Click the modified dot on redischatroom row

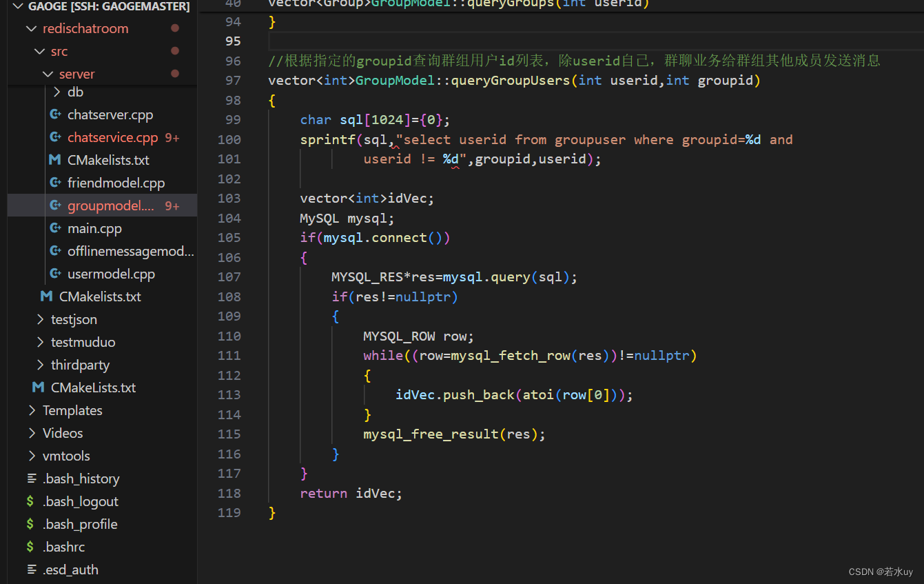pyautogui.click(x=175, y=28)
